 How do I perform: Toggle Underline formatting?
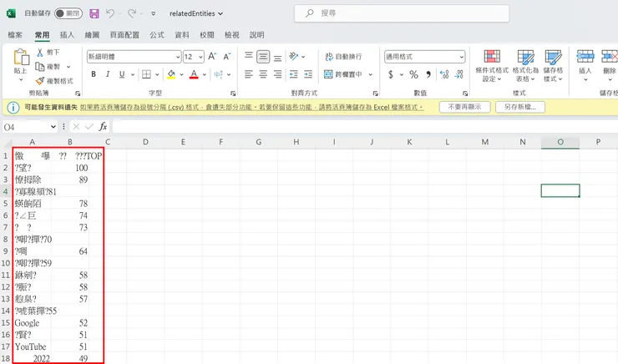122,74
